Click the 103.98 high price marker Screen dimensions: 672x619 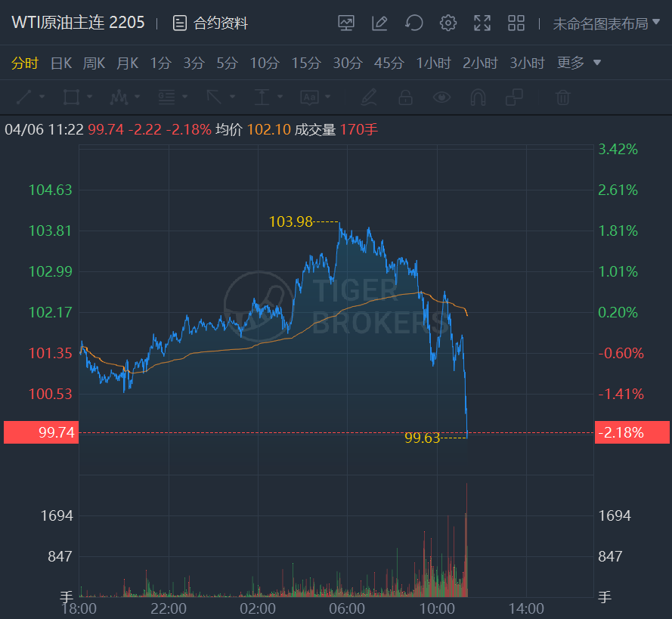point(290,221)
